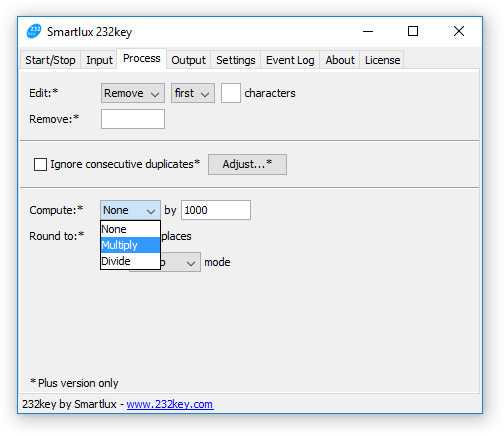Minimize the Smartlux 232key window
The image size is (504, 436).
click(368, 31)
